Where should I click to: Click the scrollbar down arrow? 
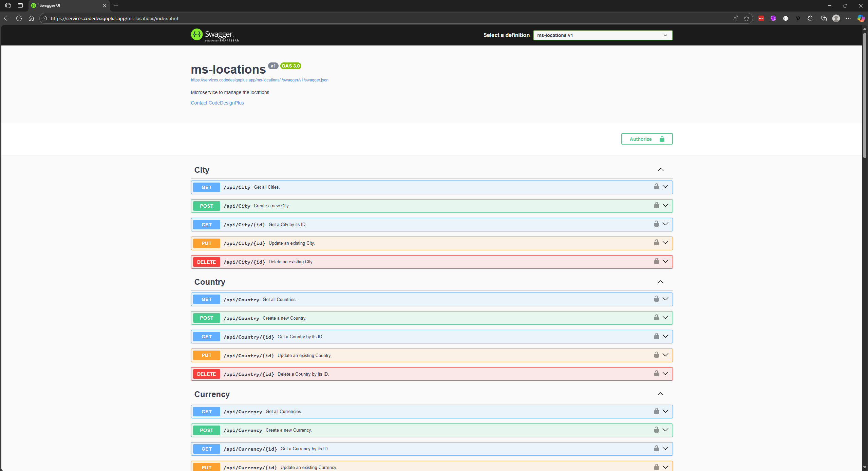point(865,468)
